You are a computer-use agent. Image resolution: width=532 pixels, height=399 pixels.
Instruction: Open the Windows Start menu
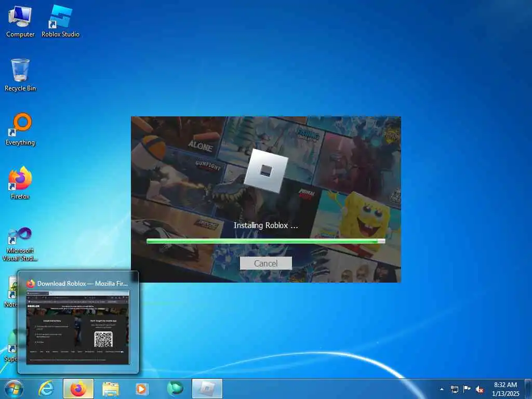click(x=14, y=389)
